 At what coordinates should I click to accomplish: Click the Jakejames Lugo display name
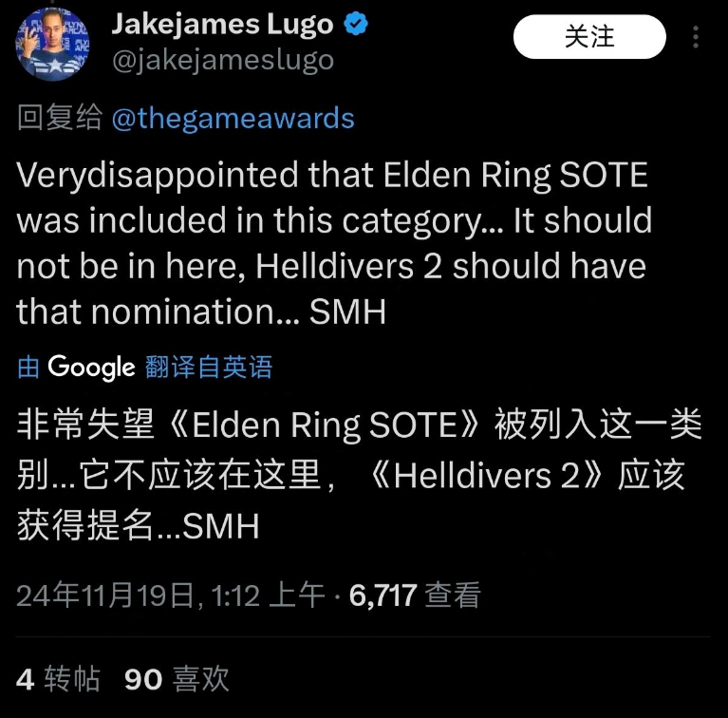pos(222,24)
